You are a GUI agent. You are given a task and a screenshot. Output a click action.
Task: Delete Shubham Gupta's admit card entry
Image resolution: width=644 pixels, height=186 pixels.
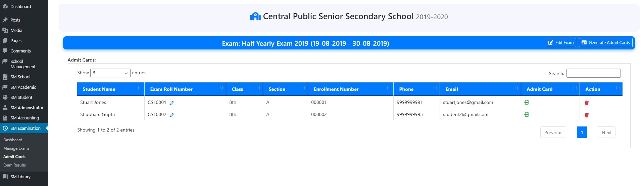pyautogui.click(x=587, y=115)
